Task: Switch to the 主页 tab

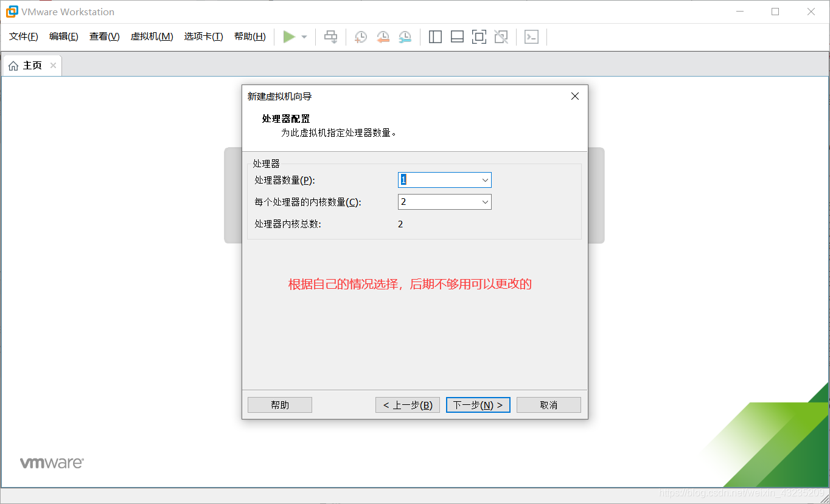Action: tap(32, 66)
